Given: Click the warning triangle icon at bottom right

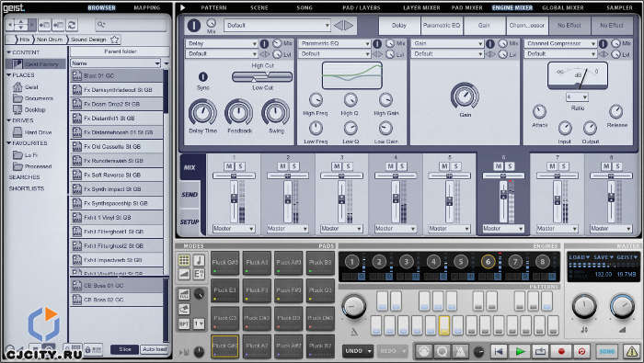Looking at the screenshot, I should [631, 351].
